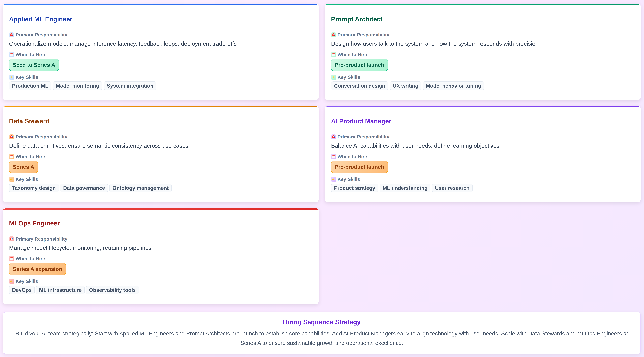
Task: Click Pre-product launch badge under AI Product Manager
Action: click(x=359, y=167)
